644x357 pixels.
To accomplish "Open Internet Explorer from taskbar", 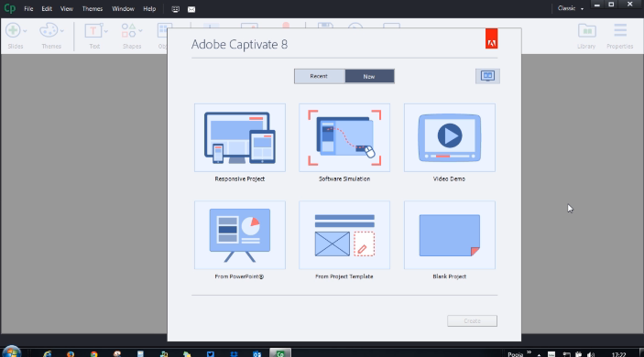I will pos(48,353).
